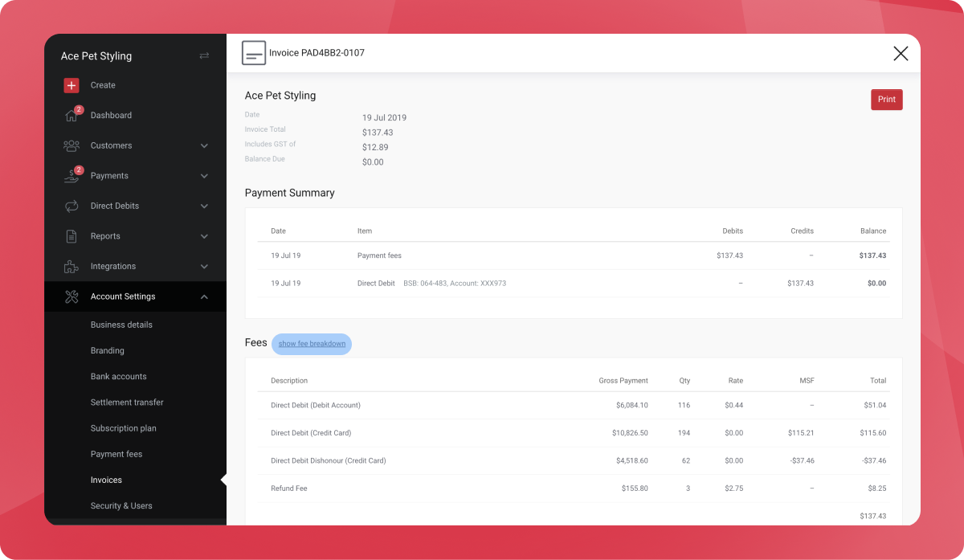Open Dashboard via the house icon
964x560 pixels.
(x=71, y=116)
